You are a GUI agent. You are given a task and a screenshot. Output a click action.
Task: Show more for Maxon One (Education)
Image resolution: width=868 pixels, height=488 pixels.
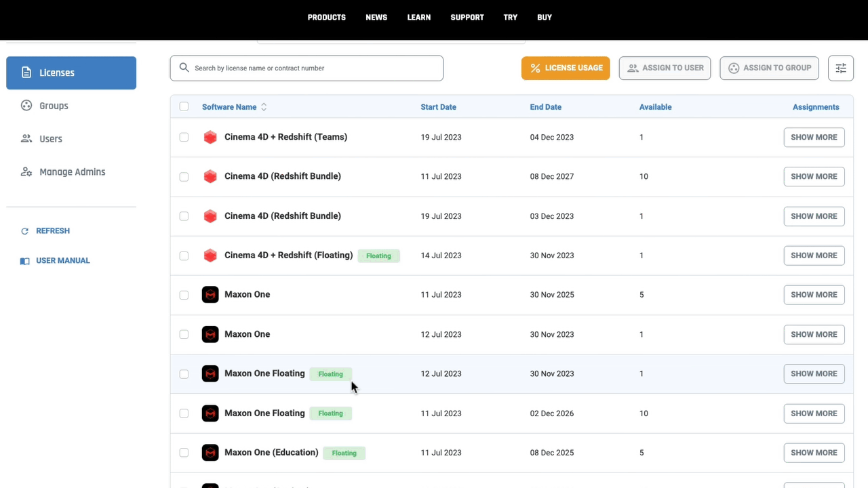[814, 453]
